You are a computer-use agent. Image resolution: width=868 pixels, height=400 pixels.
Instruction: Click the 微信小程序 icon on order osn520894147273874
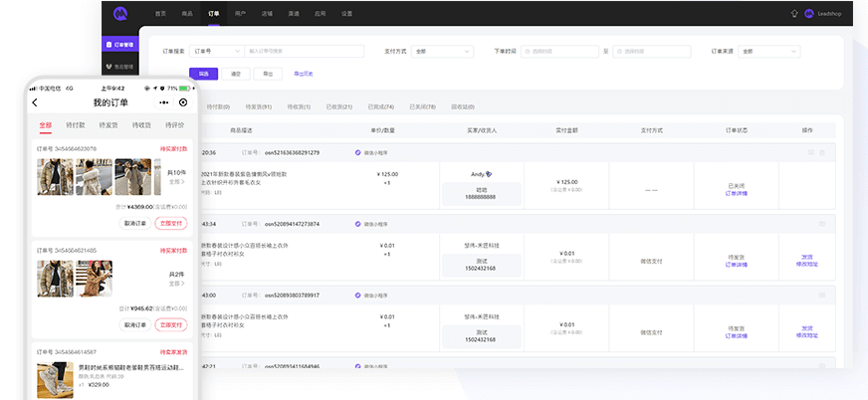(x=357, y=224)
